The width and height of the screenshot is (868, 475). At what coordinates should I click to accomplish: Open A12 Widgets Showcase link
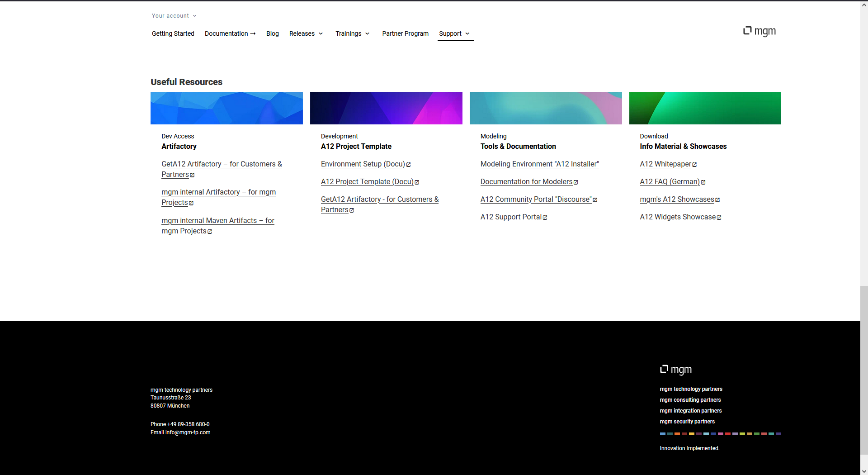[678, 217]
